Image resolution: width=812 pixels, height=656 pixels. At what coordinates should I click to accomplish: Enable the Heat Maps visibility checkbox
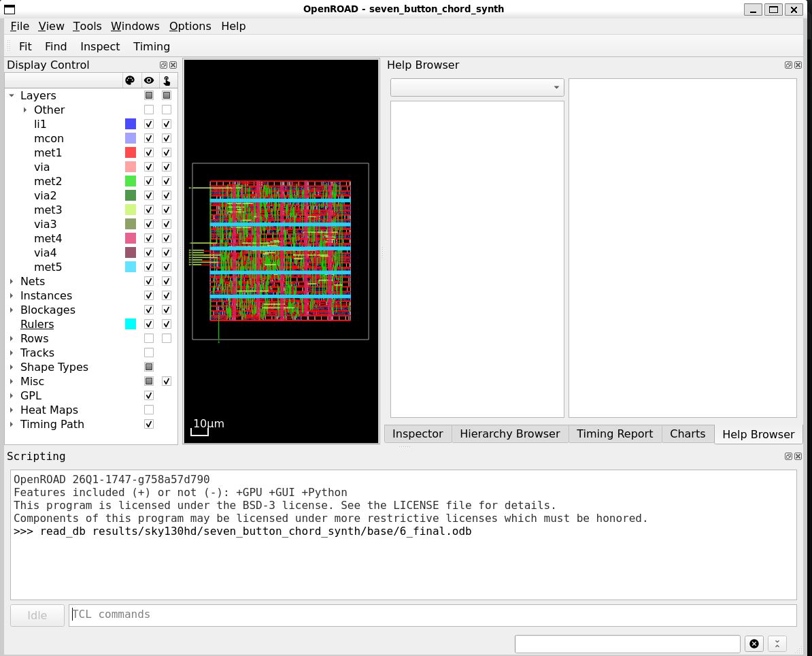pyautogui.click(x=149, y=410)
